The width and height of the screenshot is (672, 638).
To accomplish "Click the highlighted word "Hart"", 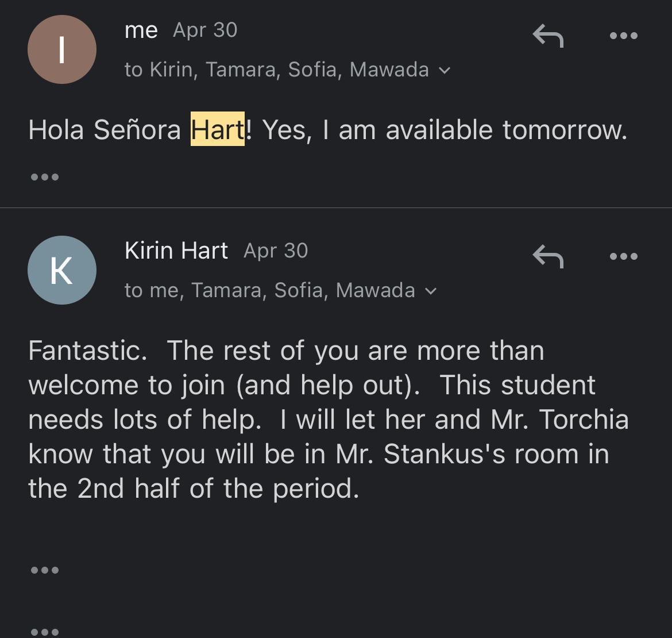I will point(218,129).
